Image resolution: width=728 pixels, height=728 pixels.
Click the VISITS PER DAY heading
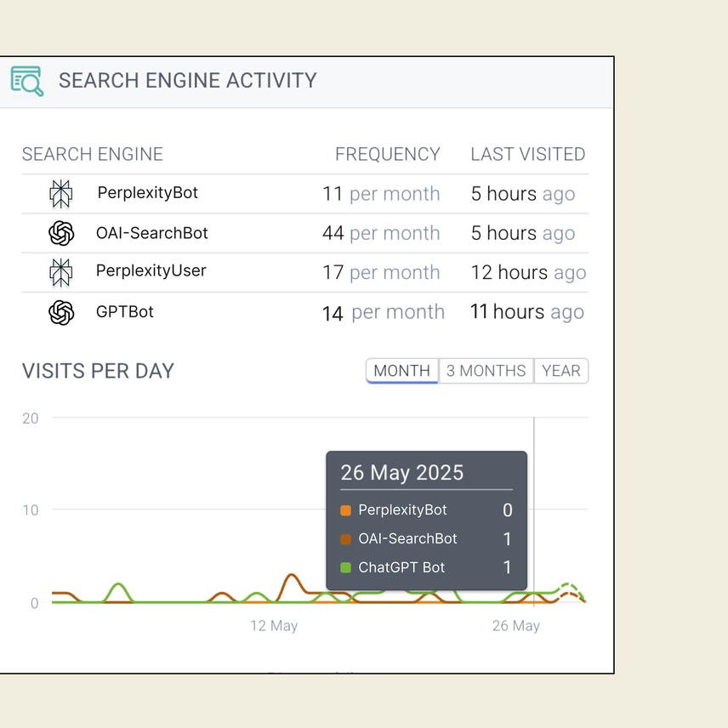coord(97,371)
